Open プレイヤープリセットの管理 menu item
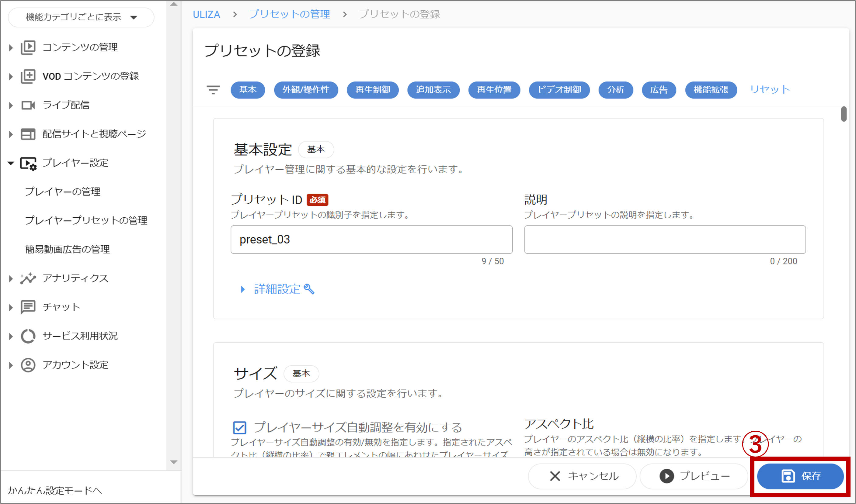Screen dimensions: 856x504 coord(86,220)
